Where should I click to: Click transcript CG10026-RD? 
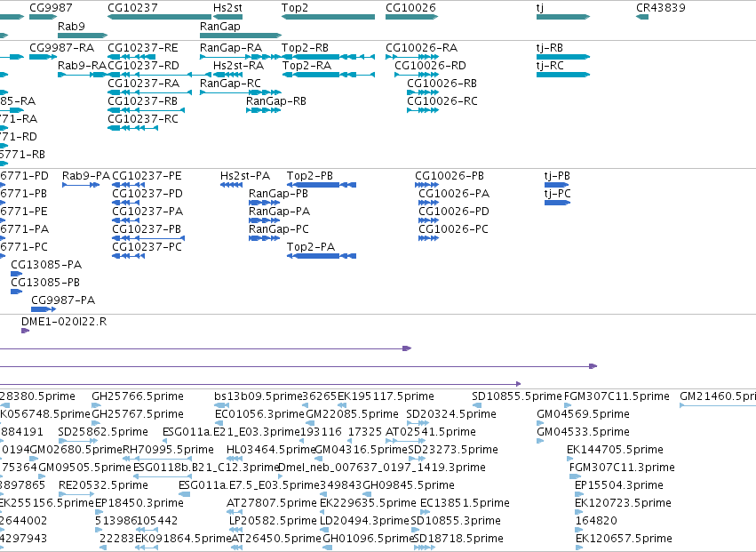pos(431,66)
